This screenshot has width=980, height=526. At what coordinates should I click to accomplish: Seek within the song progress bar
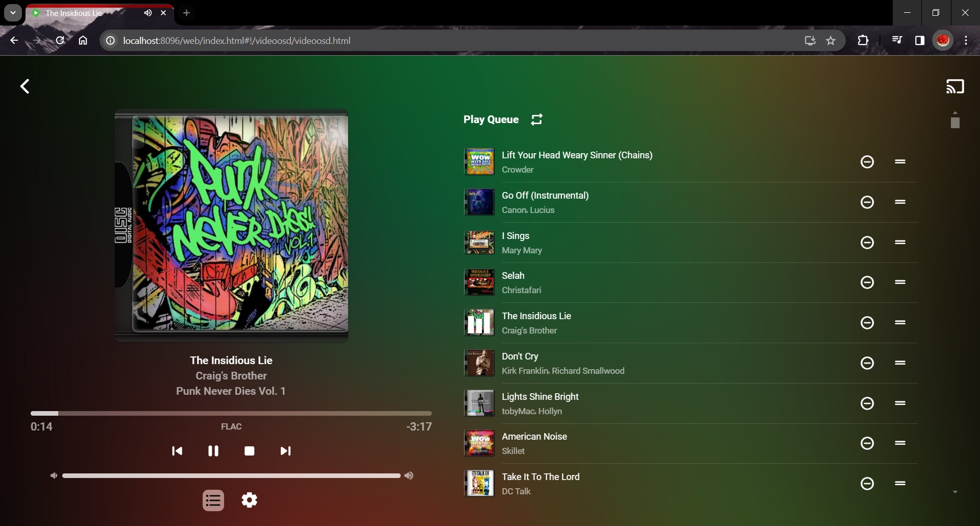point(231,413)
